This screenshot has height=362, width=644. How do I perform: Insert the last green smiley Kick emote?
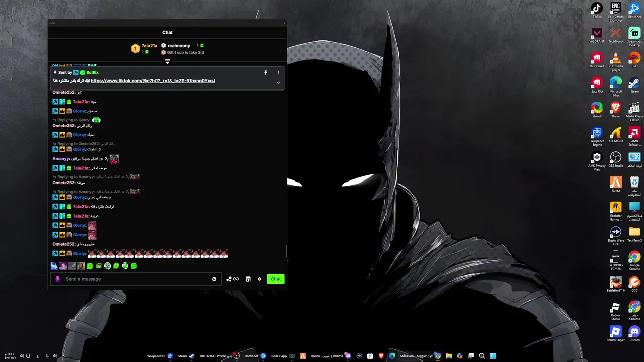coord(134,266)
